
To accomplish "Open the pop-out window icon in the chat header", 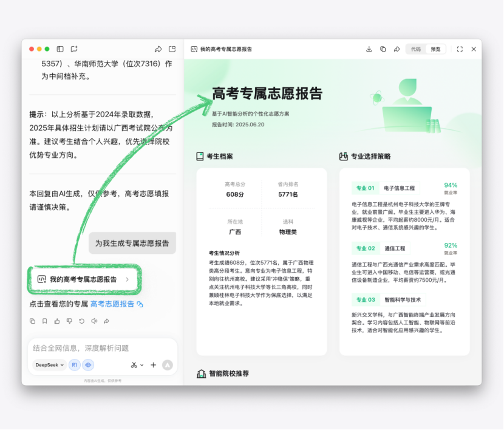I will click(x=172, y=49).
